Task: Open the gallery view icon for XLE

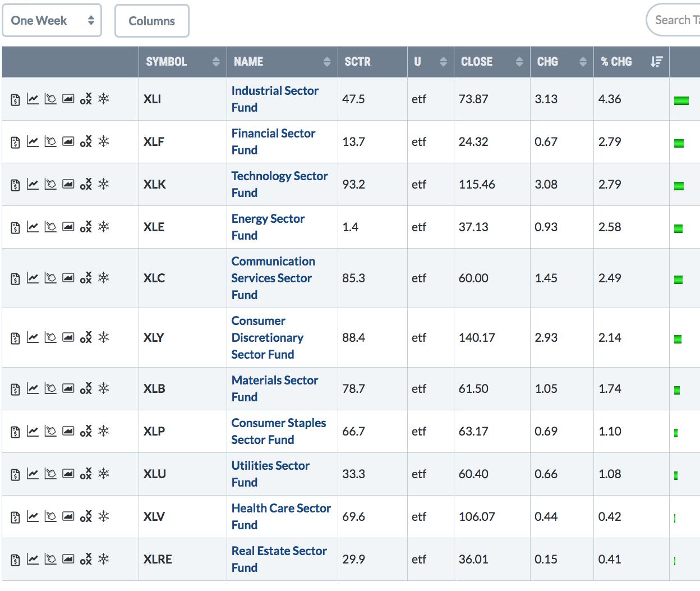Action: tap(68, 227)
